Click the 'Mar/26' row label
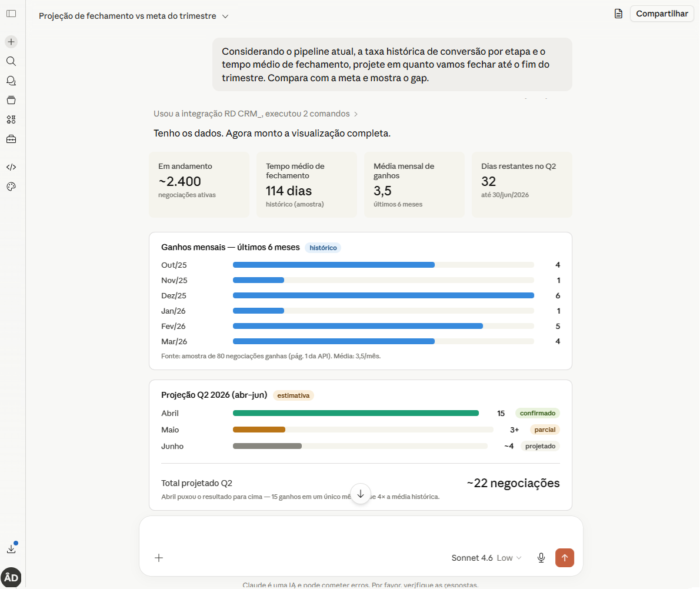This screenshot has width=700, height=589. [174, 342]
